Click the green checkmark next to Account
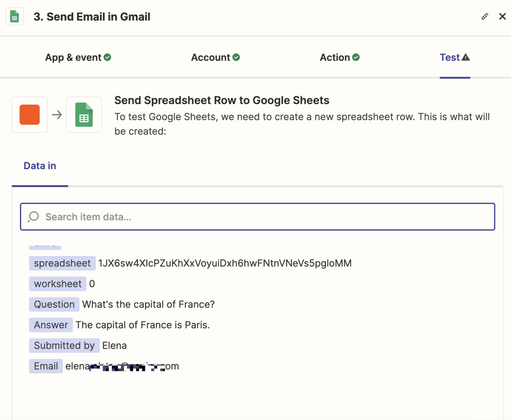Image resolution: width=511 pixels, height=420 pixels. pyautogui.click(x=236, y=57)
